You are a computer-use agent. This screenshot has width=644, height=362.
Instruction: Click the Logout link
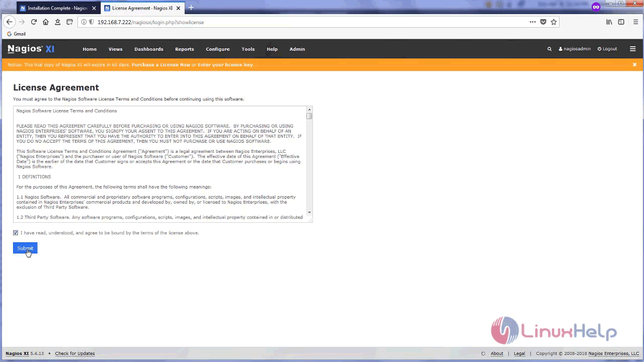click(x=607, y=49)
